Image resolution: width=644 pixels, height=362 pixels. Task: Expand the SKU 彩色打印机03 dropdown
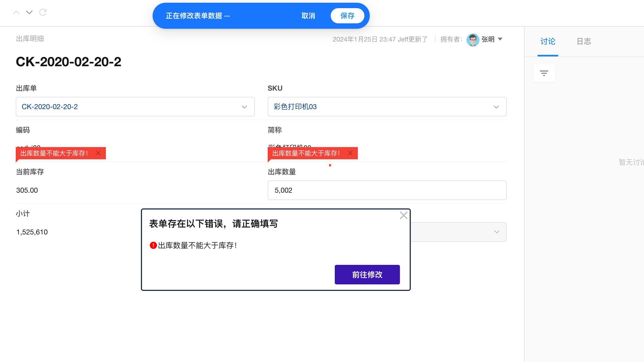496,107
